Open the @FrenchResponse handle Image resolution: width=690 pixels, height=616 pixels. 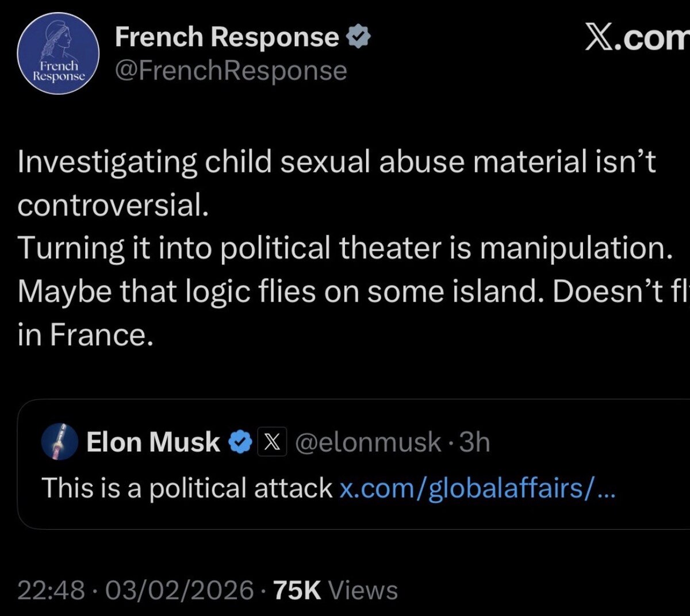pyautogui.click(x=231, y=71)
